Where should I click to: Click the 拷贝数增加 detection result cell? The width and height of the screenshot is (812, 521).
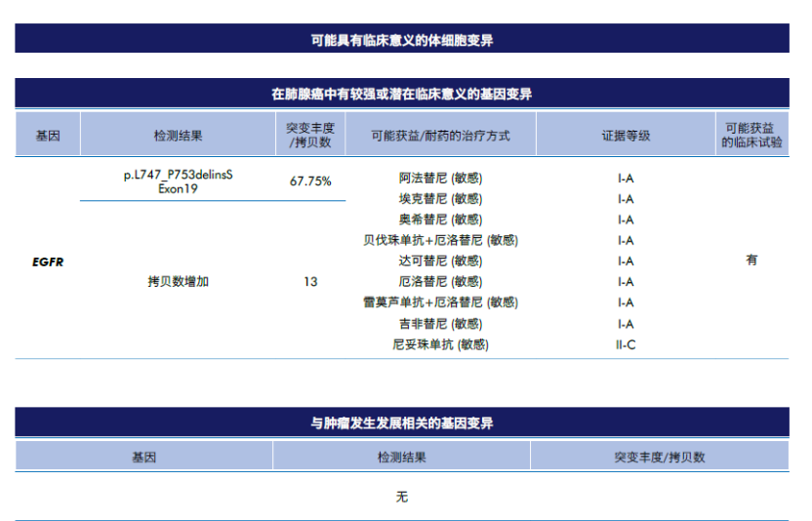[x=178, y=282]
